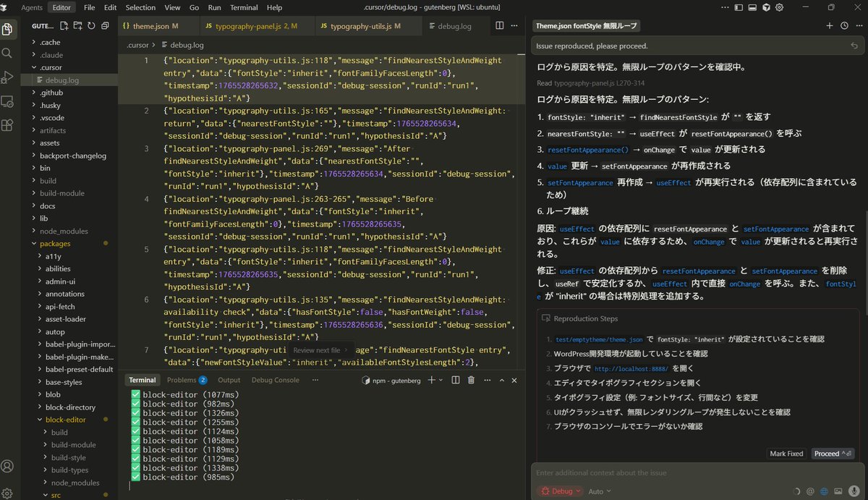The width and height of the screenshot is (868, 500).
Task: Open the Output panel tab
Action: pos(229,380)
